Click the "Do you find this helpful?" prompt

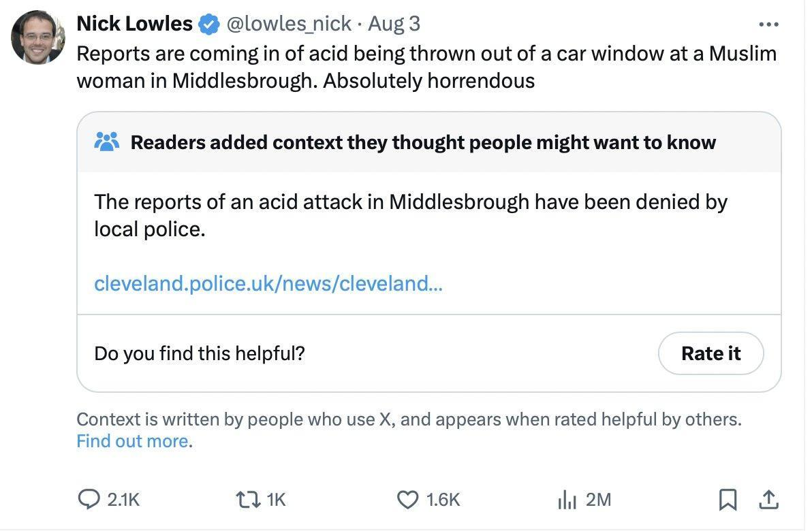(x=199, y=353)
